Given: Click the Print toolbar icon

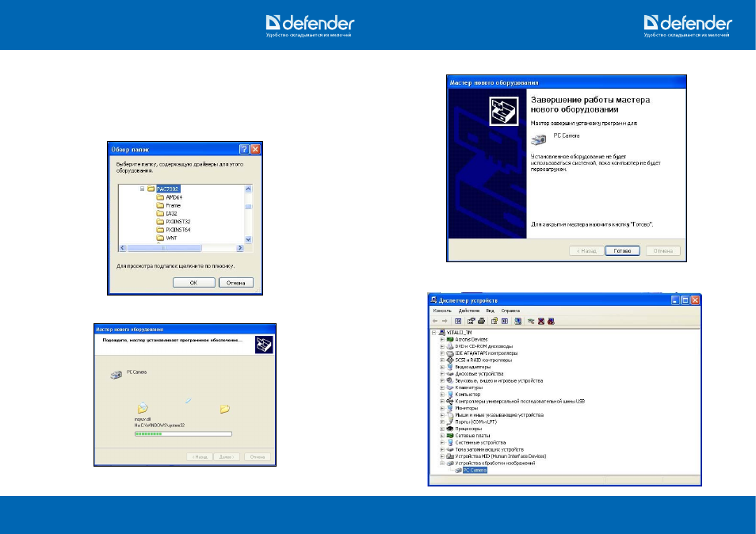Looking at the screenshot, I should (x=481, y=321).
